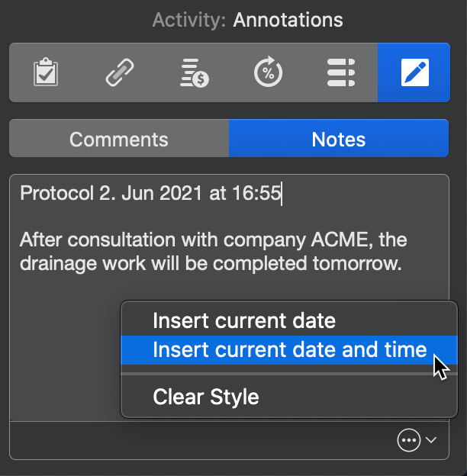Click the Activity: Annotations panel title
Viewport: 467px width, 476px height.
247,20
